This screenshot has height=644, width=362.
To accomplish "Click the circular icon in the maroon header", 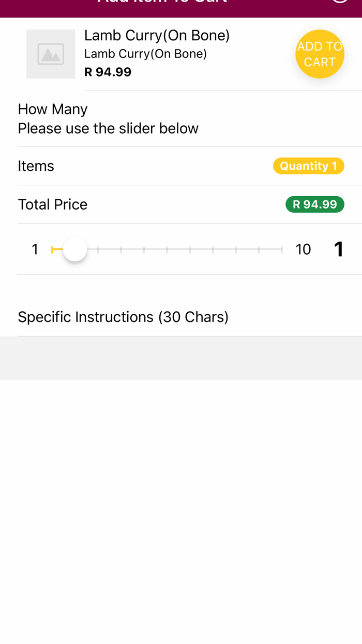I will 339,2.
